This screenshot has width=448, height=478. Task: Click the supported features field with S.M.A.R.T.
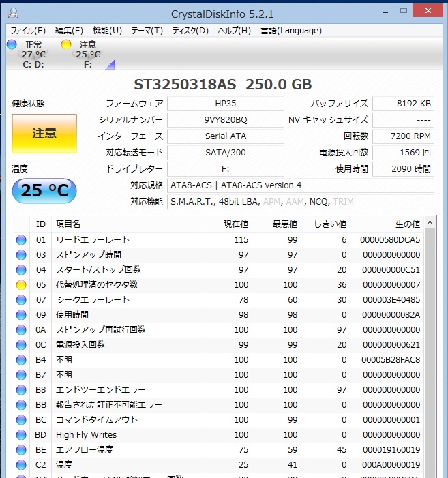(x=301, y=202)
